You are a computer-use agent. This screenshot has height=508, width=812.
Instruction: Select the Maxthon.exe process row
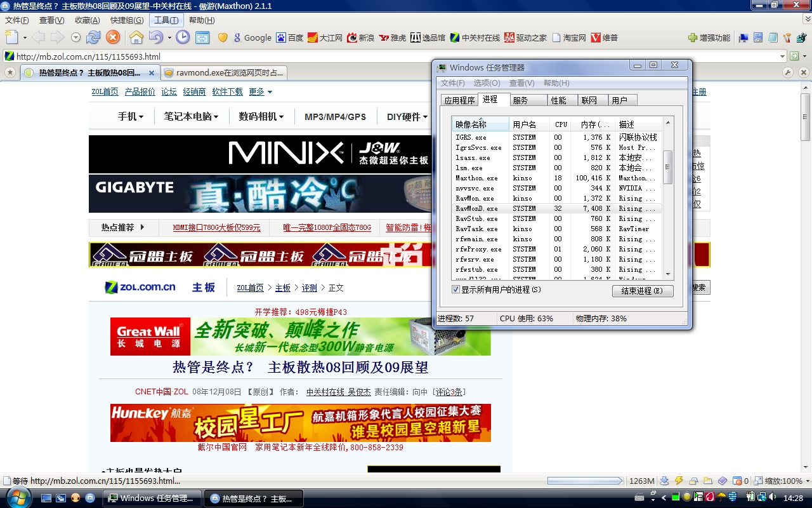[x=556, y=178]
